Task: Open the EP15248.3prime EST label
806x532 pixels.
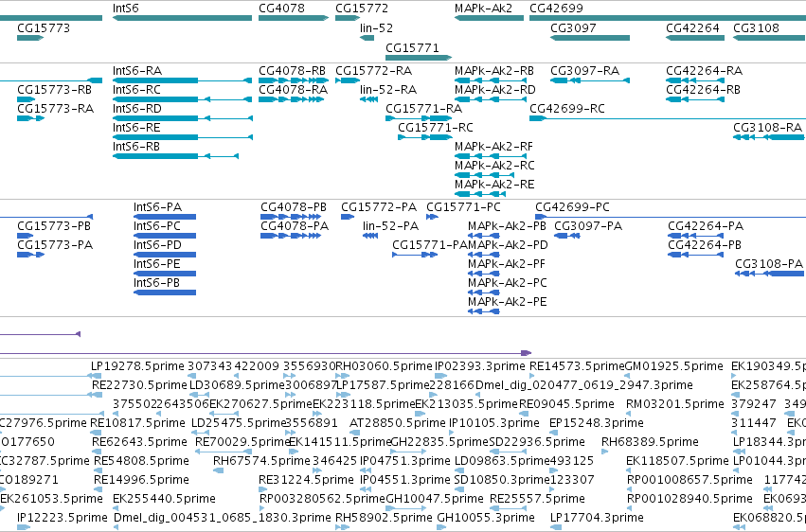Action: (597, 423)
